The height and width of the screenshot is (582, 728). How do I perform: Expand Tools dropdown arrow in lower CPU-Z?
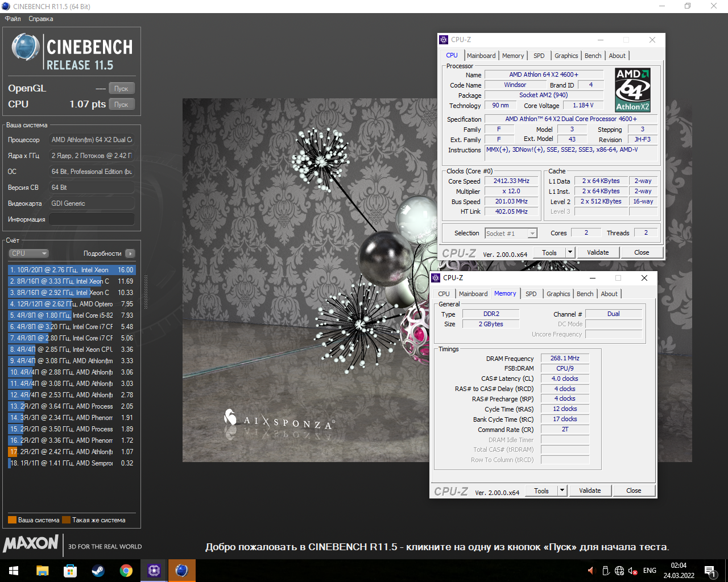coord(562,491)
